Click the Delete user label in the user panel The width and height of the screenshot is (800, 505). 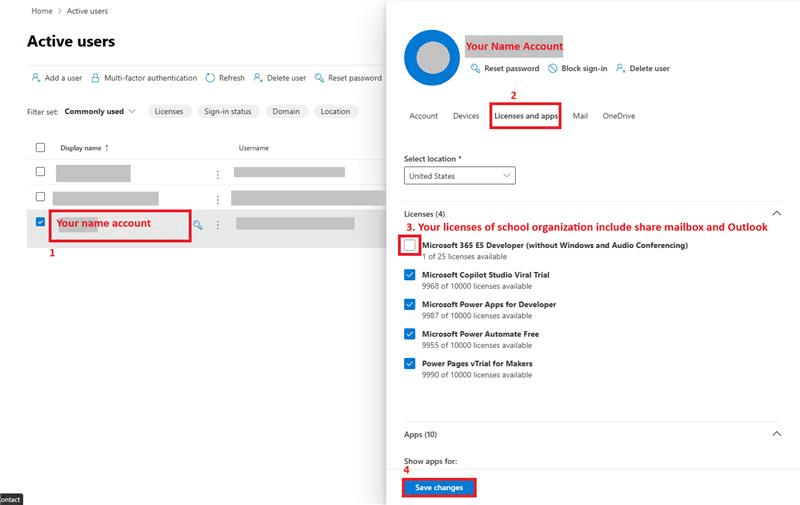[x=649, y=68]
